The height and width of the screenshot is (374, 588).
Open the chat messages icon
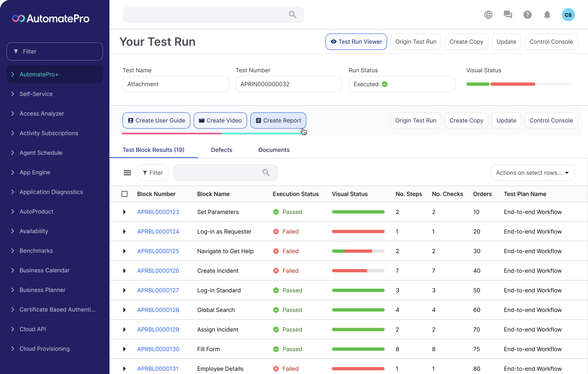(508, 15)
